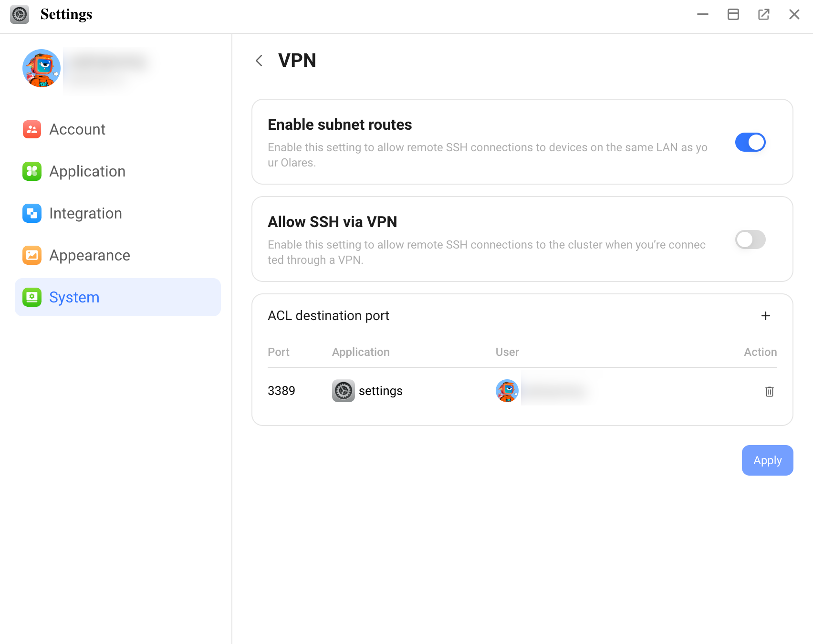The width and height of the screenshot is (813, 644).
Task: Click the user avatar in the ACL table
Action: click(507, 391)
